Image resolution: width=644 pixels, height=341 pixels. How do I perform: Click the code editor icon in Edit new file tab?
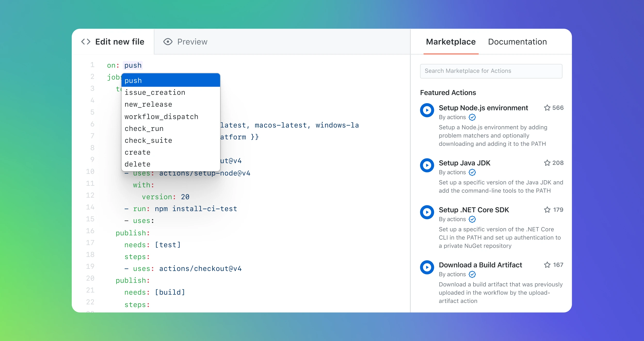85,41
